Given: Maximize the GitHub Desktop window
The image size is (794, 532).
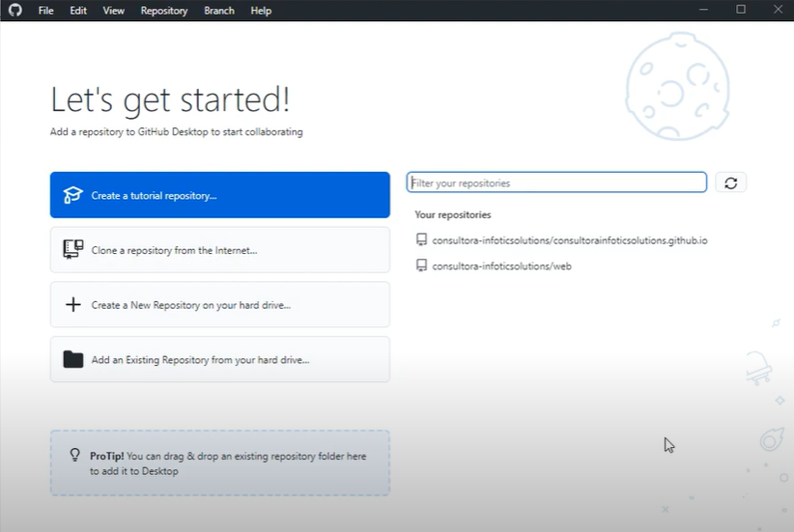Looking at the screenshot, I should pos(741,10).
